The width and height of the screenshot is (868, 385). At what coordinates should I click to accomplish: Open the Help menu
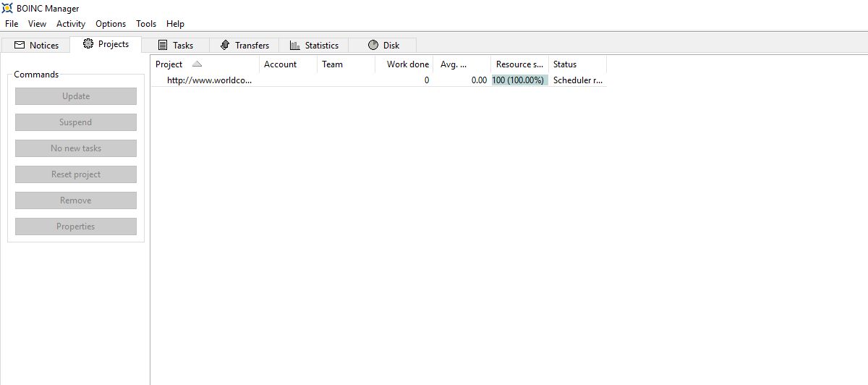click(175, 24)
